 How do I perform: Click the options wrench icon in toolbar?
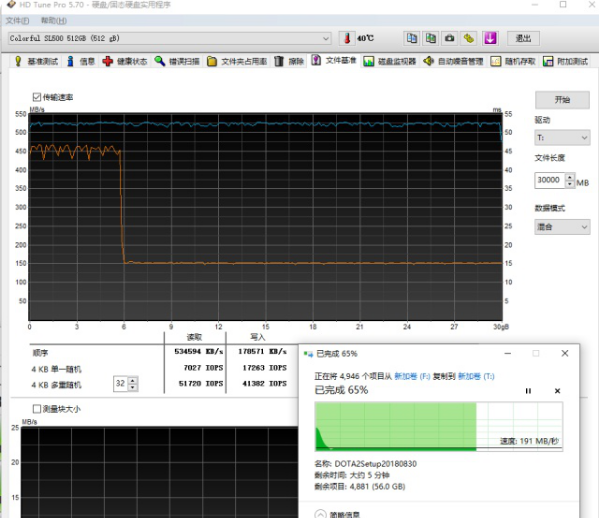click(469, 38)
